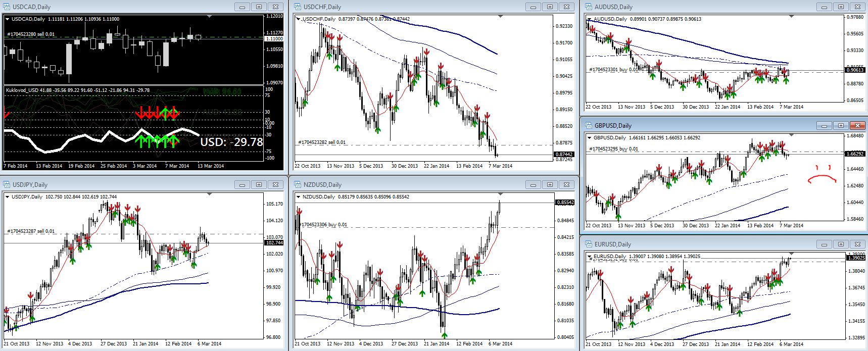Image resolution: width=868 pixels, height=351 pixels.
Task: Minimize the NZDUSD chart window
Action: click(x=534, y=185)
